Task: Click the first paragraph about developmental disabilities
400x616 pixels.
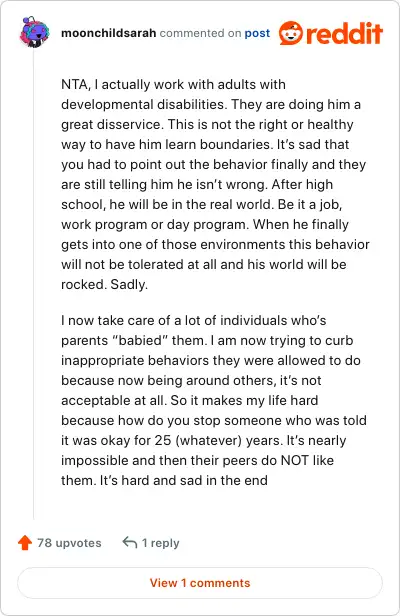Action: click(215, 184)
